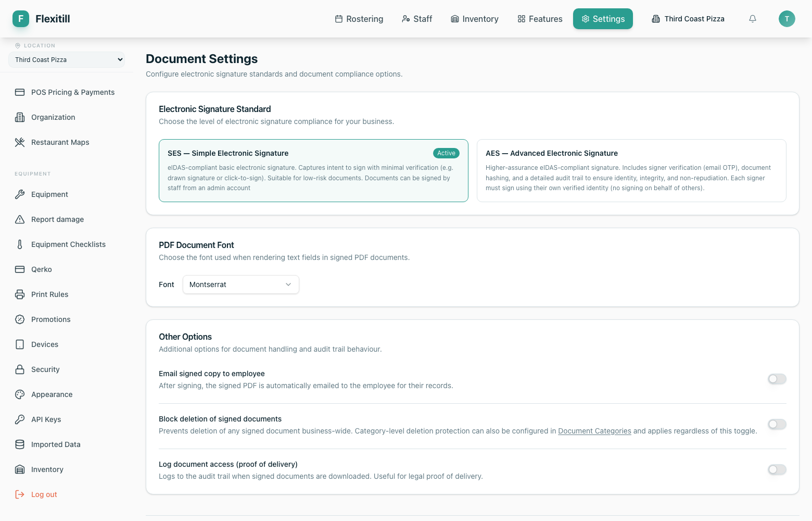Click the Electronic Signature Standard heading
812x521 pixels.
[214, 109]
